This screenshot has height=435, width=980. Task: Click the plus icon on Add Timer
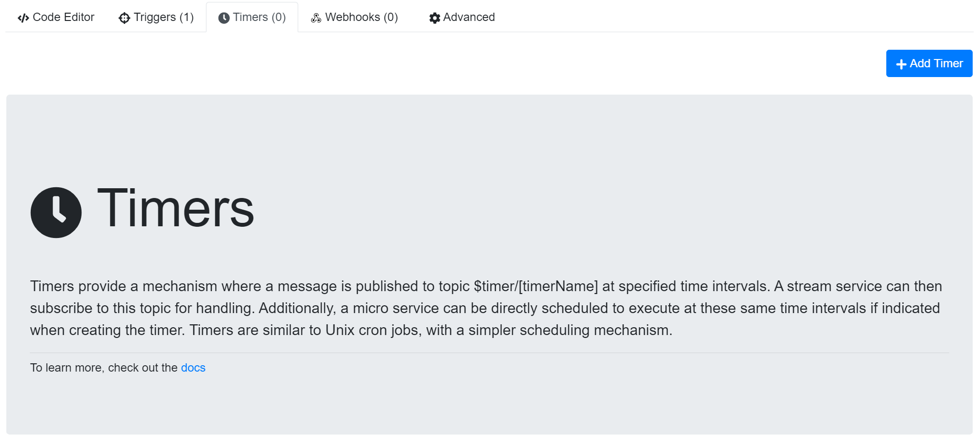coord(901,64)
